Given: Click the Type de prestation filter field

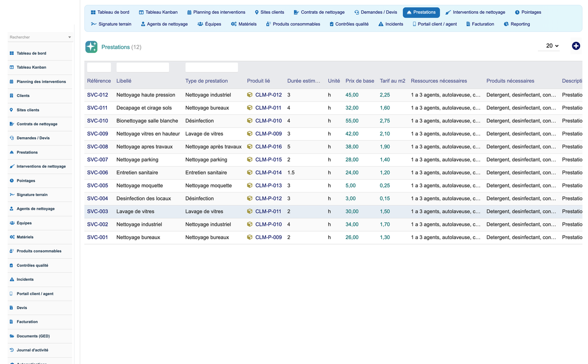Looking at the screenshot, I should (212, 67).
